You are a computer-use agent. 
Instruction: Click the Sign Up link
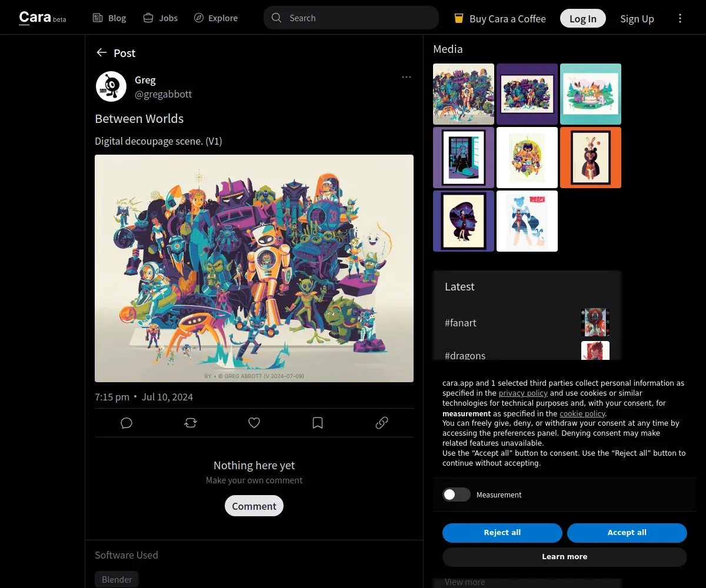(x=637, y=19)
